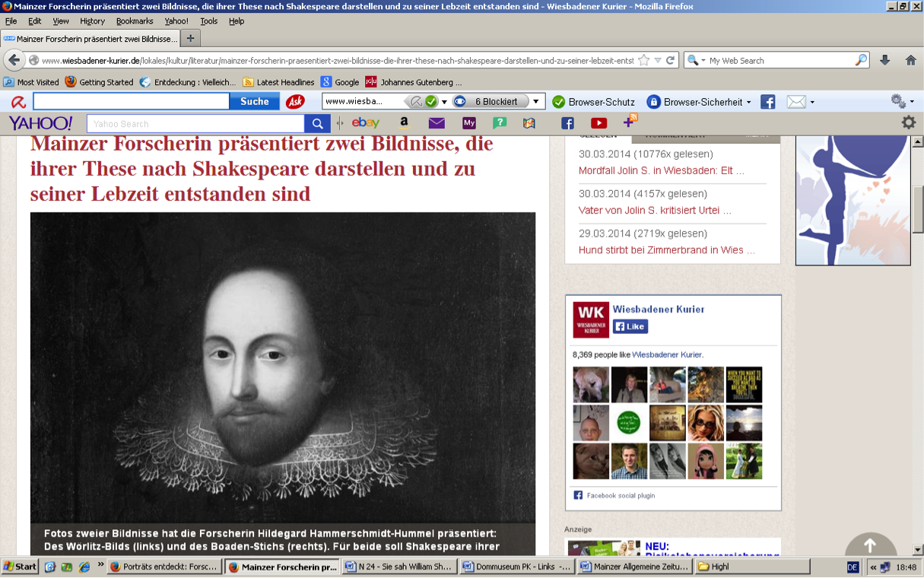Image resolution: width=924 pixels, height=578 pixels.
Task: Open the 'Most Visited' bookmark
Action: [x=30, y=82]
